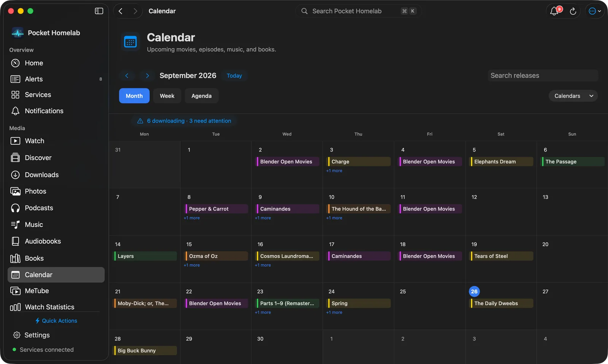Open the Cosmos Laundroma... event
This screenshot has width=608, height=364.
click(288, 256)
